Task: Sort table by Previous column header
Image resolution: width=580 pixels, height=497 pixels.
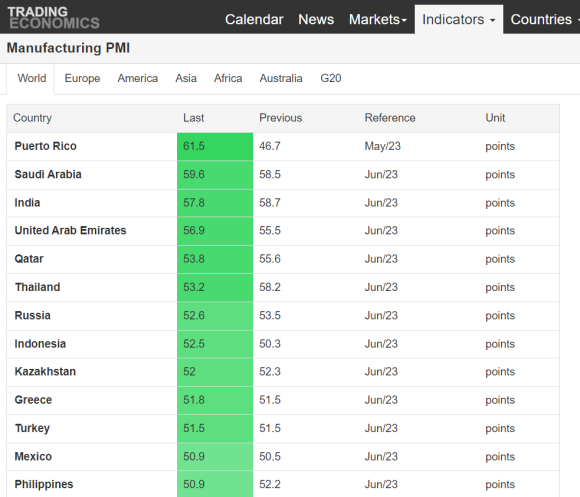Action: pyautogui.click(x=280, y=118)
